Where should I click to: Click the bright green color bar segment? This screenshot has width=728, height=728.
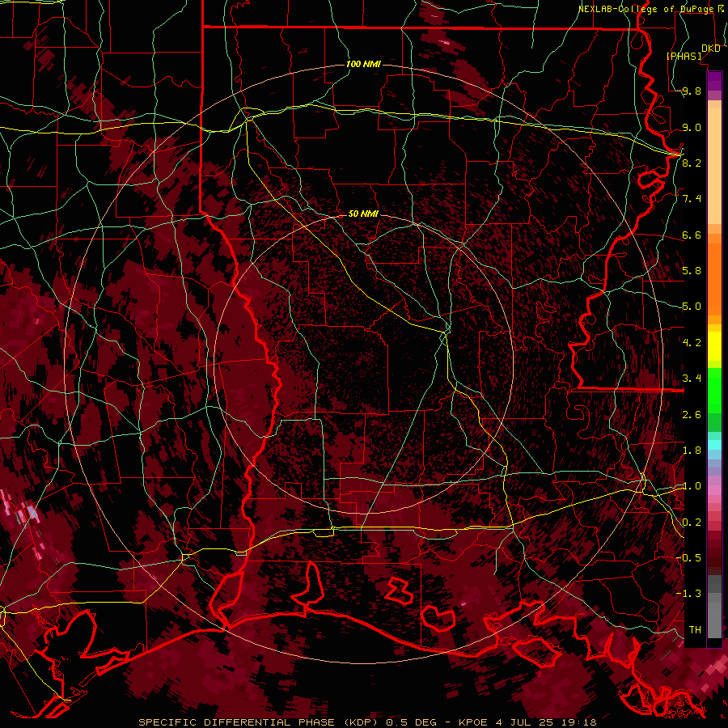coord(714,390)
